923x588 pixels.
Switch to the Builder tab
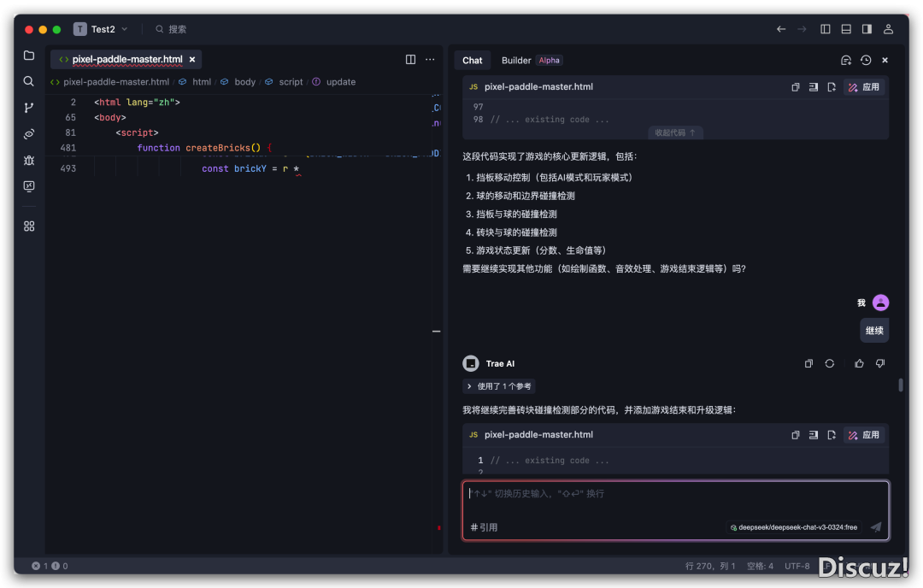[532, 60]
